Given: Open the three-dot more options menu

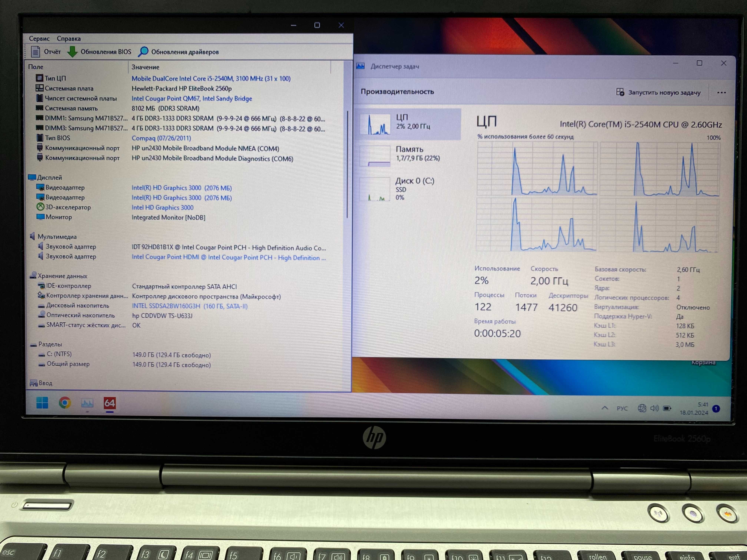Looking at the screenshot, I should (x=721, y=92).
